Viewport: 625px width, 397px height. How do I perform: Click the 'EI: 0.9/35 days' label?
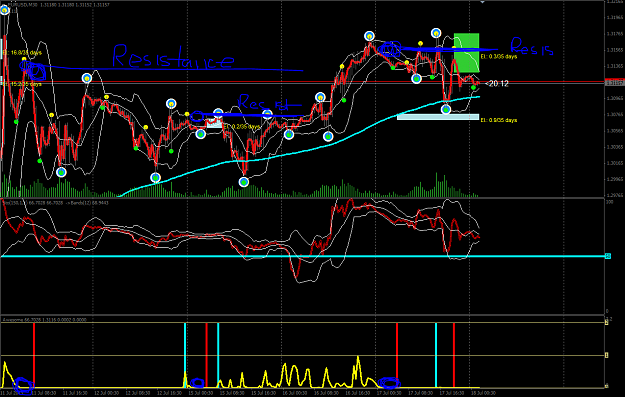(x=499, y=120)
